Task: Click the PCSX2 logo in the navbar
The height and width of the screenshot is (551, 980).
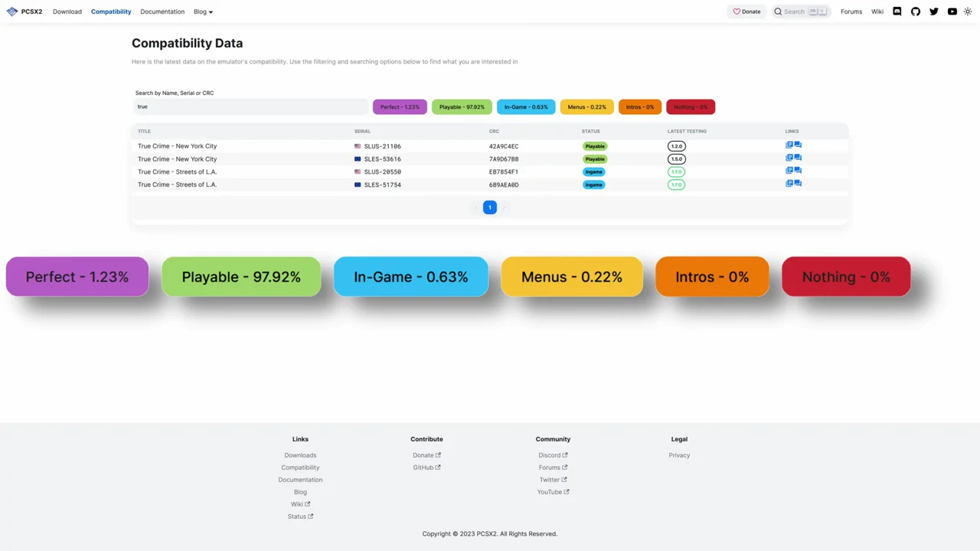Action: click(x=24, y=11)
